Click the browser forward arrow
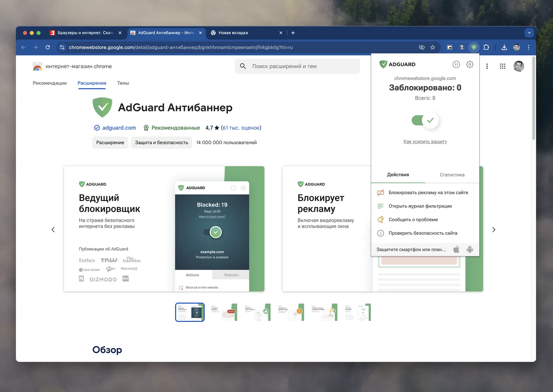This screenshot has height=392, width=553. 35,47
